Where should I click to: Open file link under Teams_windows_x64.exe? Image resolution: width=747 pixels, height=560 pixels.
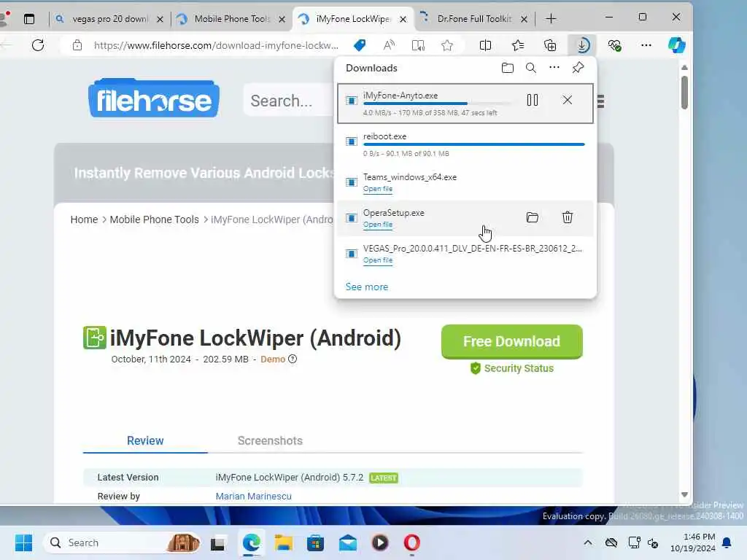point(378,189)
